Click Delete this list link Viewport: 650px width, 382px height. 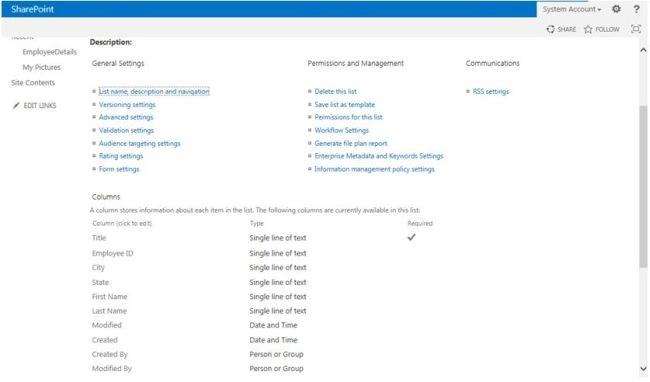[x=335, y=91]
